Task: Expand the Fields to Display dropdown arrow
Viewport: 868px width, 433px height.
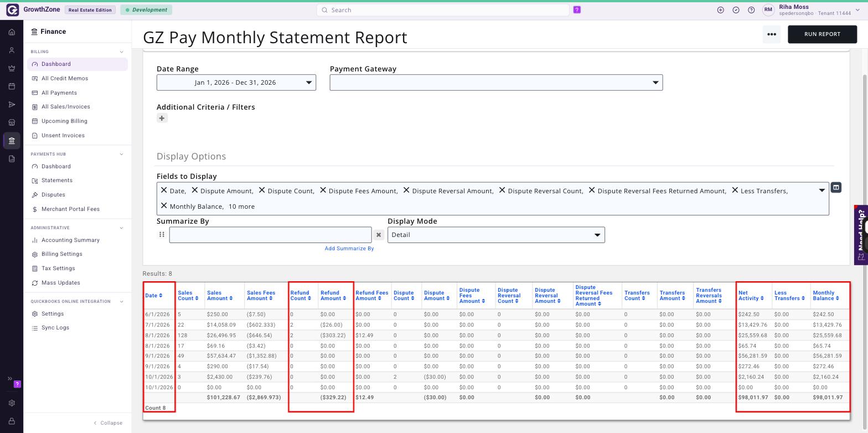Action: (x=822, y=190)
